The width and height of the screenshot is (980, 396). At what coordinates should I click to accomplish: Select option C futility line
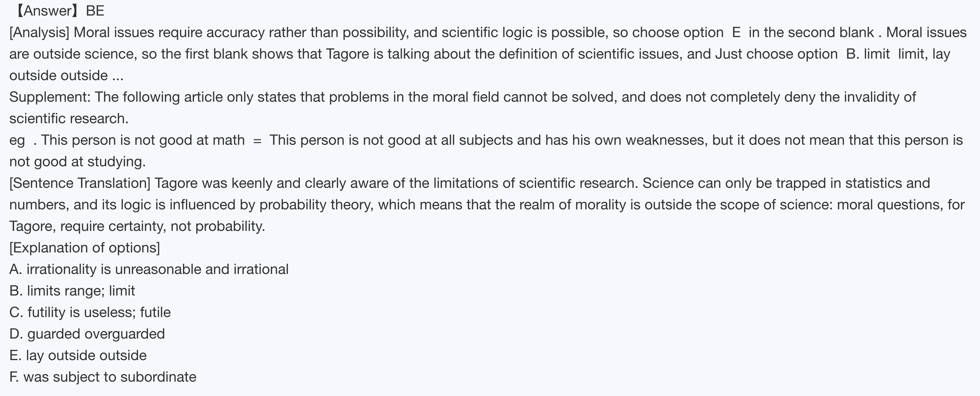pos(90,313)
